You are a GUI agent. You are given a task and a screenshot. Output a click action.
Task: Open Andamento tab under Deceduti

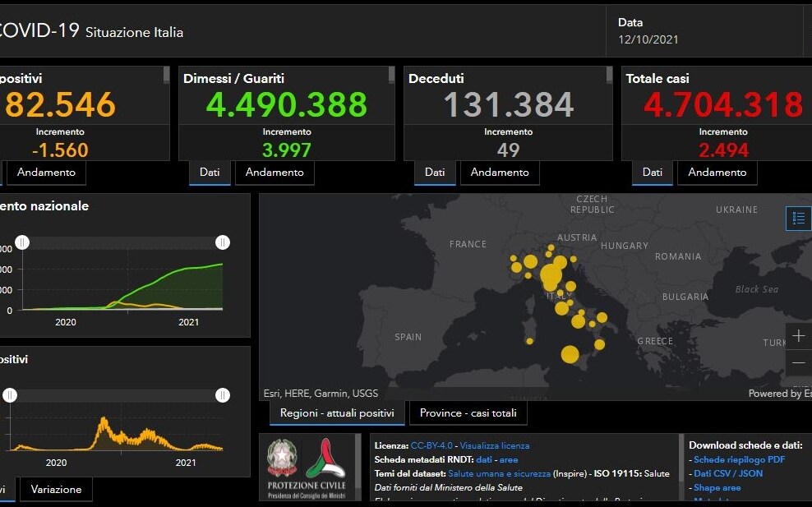click(x=500, y=173)
